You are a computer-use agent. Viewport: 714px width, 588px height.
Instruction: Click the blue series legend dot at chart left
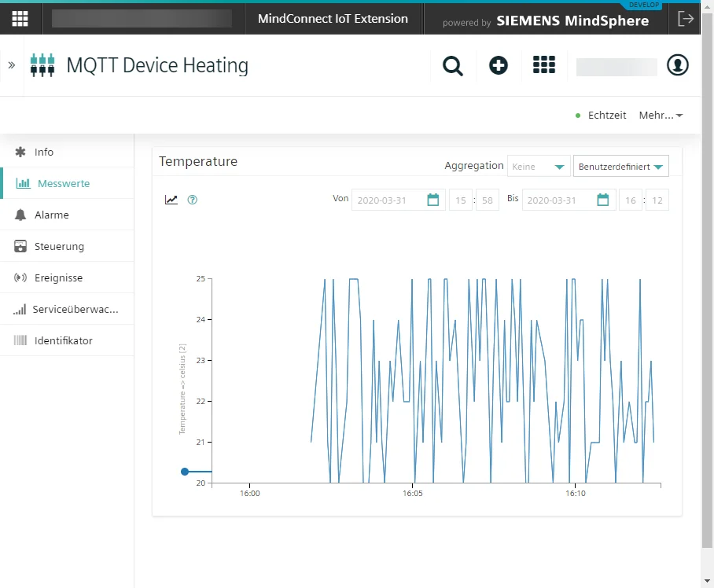[x=185, y=472]
